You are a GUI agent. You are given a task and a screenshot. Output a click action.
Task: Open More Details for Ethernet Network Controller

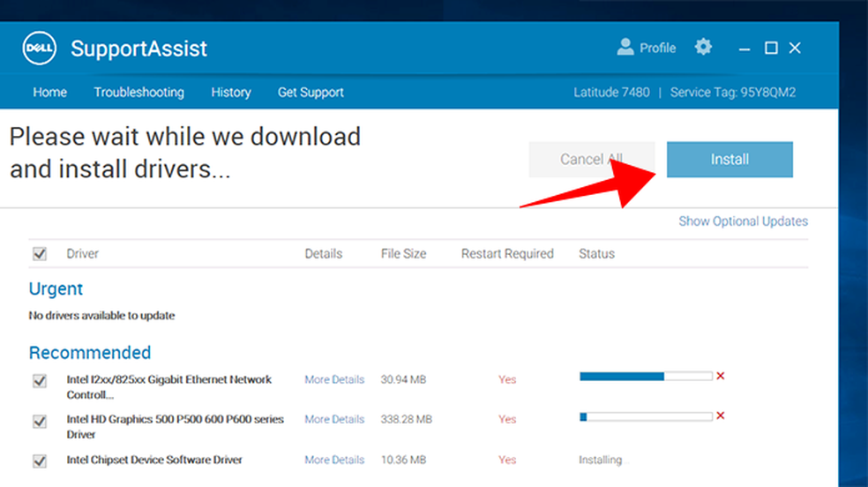(334, 379)
